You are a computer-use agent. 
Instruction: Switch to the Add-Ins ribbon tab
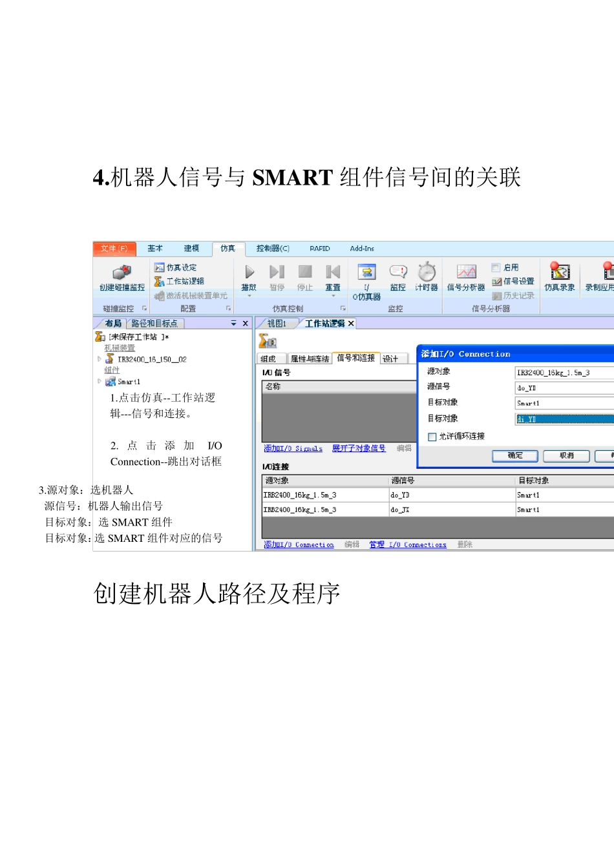362,249
